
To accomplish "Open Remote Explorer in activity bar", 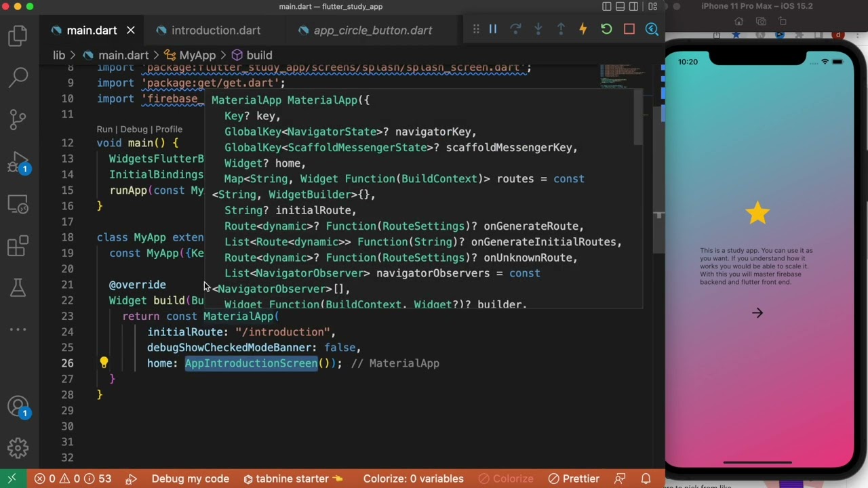I will [x=18, y=203].
